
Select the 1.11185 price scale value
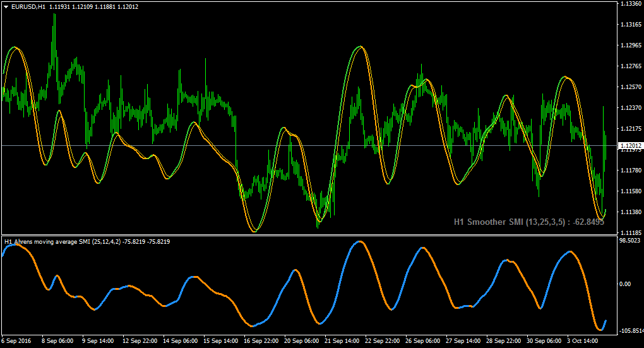[x=631, y=232]
